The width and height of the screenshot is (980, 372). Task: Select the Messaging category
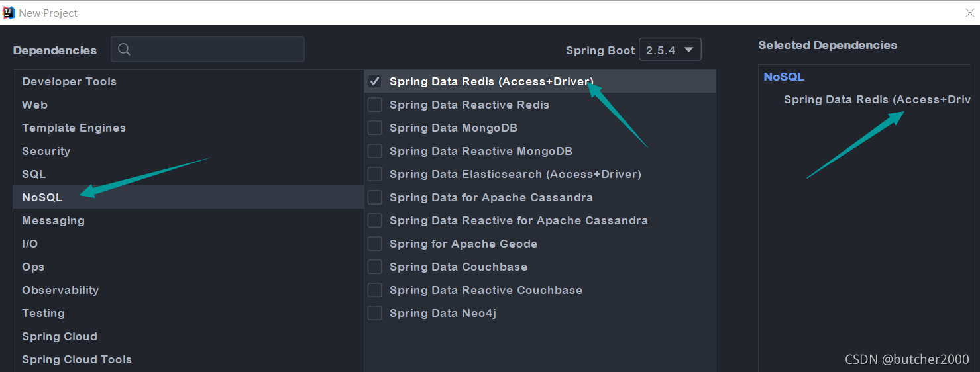[53, 220]
